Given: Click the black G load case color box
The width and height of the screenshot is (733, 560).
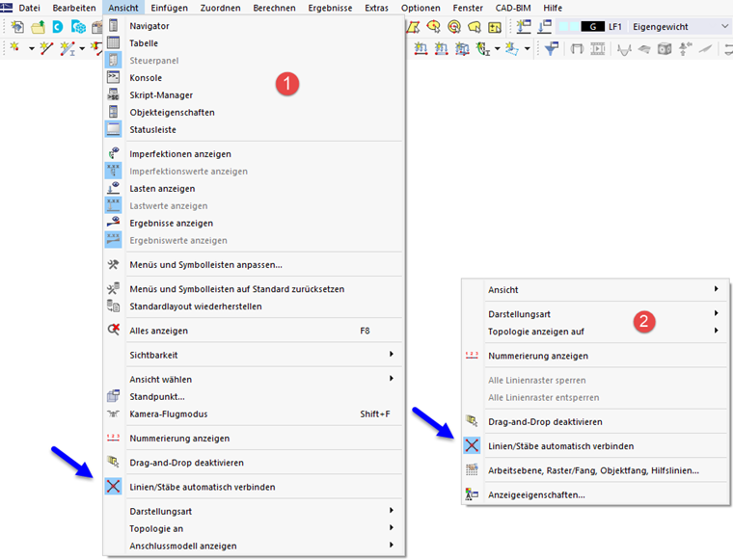Looking at the screenshot, I should click(592, 27).
